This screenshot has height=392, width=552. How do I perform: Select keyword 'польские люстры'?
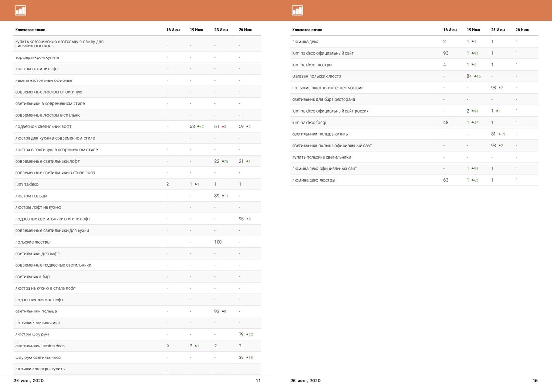pos(33,242)
